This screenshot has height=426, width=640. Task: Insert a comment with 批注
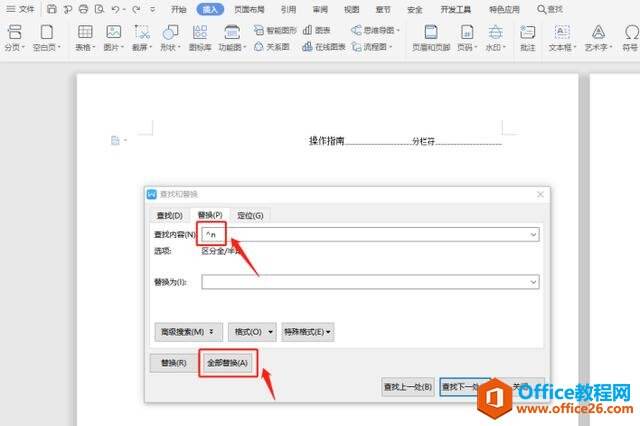click(x=527, y=38)
